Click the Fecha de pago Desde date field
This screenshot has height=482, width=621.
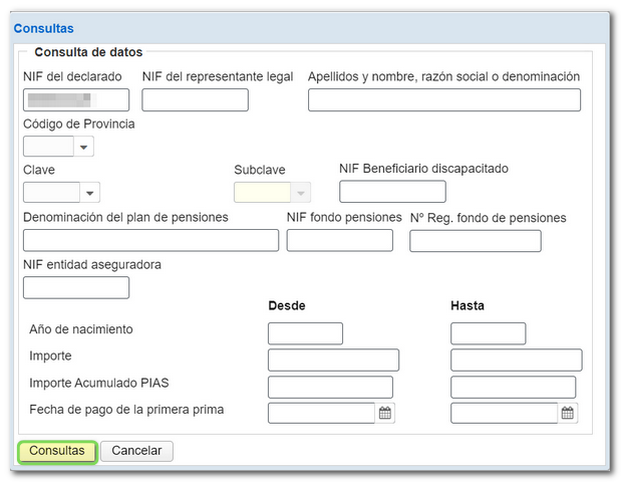click(x=322, y=412)
